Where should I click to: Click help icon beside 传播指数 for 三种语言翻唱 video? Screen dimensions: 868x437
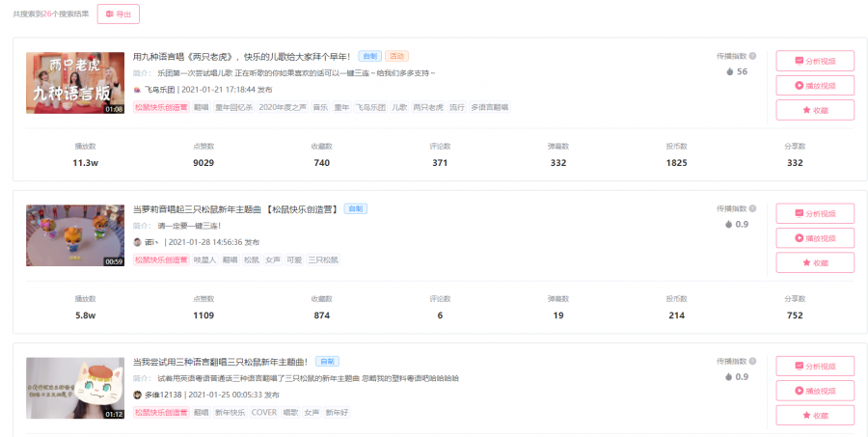(752, 361)
